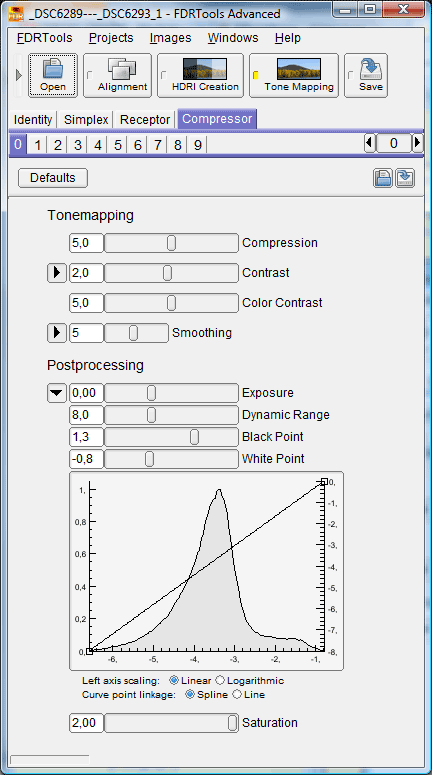
Task: Click the Tone Mapping toolbar icon
Action: tap(294, 75)
